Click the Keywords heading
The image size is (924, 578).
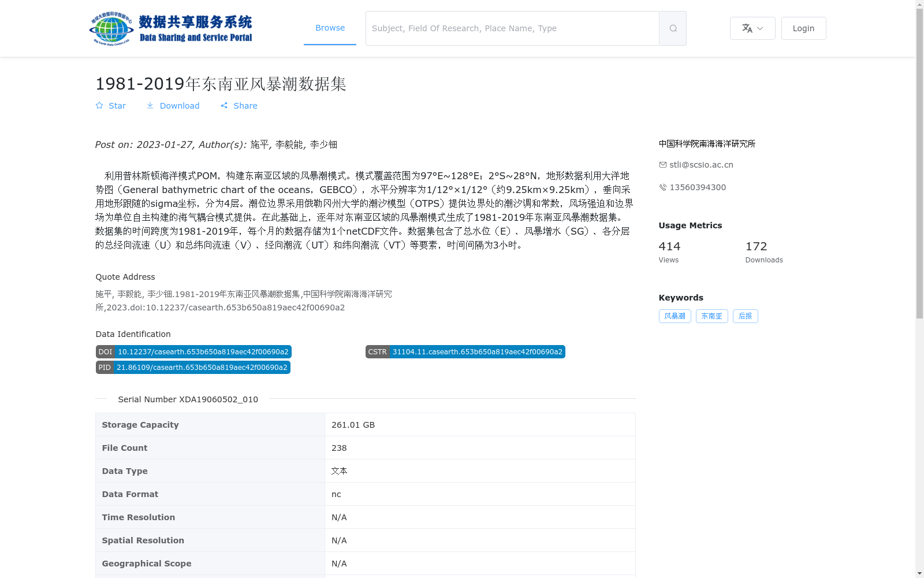point(681,298)
